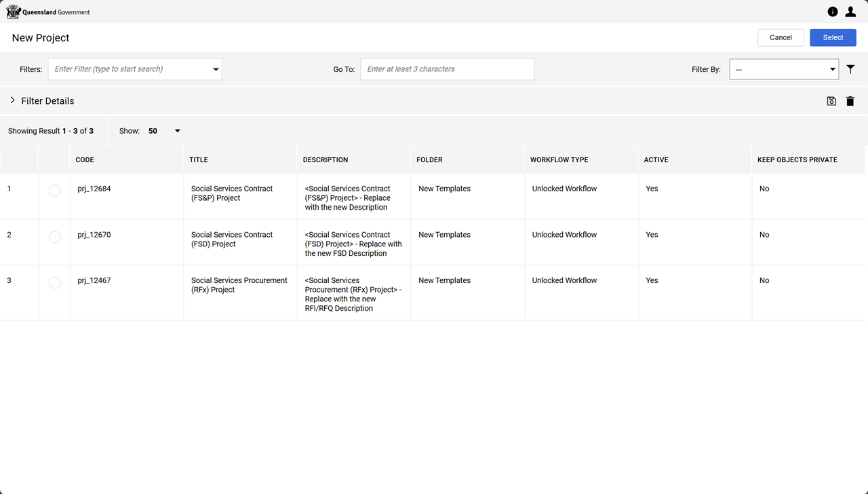Click the funnel filter icon
This screenshot has width=868, height=494.
(850, 69)
